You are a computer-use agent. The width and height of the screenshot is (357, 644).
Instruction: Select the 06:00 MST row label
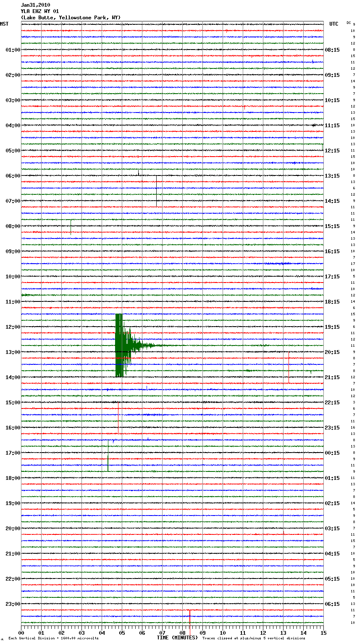click(13, 176)
